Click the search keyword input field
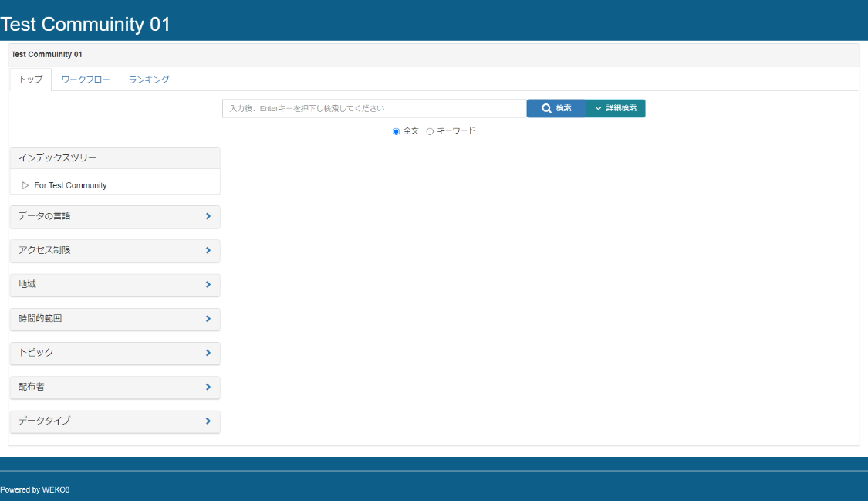Image resolution: width=868 pixels, height=501 pixels. tap(374, 109)
